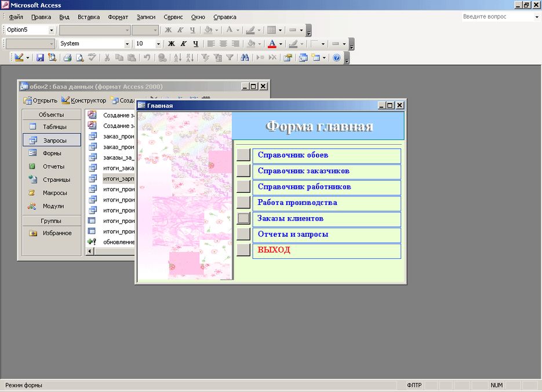
Task: Click Italic К beside the font size box
Action: [184, 44]
